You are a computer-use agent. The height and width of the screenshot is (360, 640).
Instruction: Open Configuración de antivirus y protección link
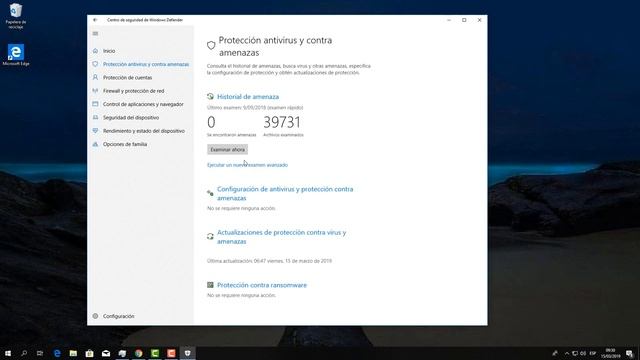tap(285, 193)
